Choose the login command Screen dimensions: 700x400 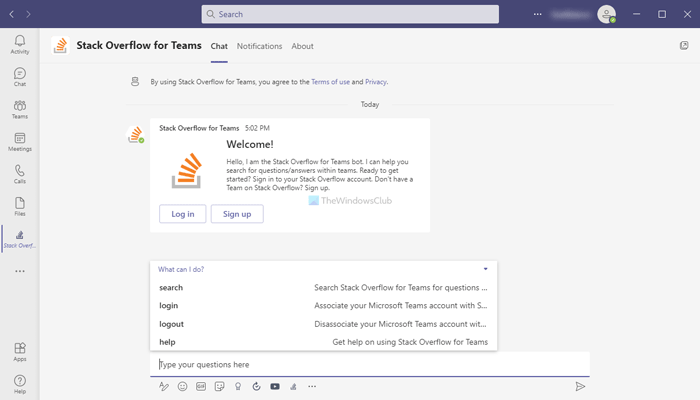tap(323, 305)
